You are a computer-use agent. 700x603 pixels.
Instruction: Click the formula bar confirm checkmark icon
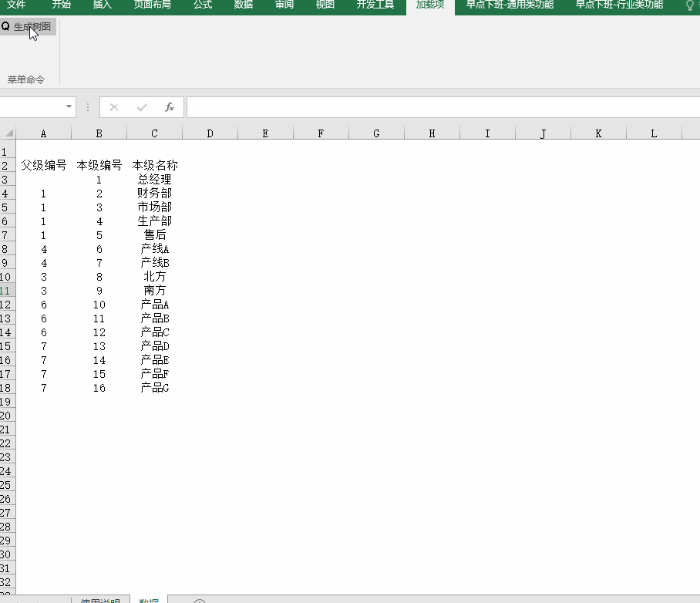point(142,107)
